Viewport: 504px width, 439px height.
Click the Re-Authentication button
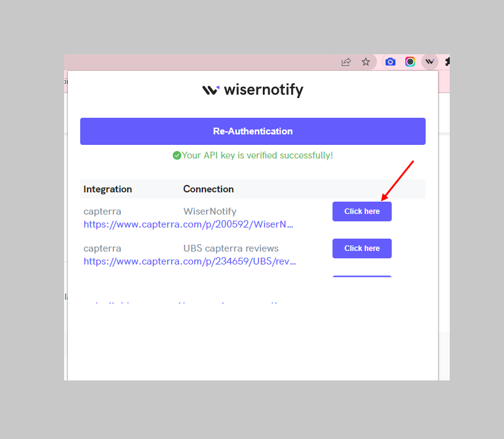coord(253,131)
